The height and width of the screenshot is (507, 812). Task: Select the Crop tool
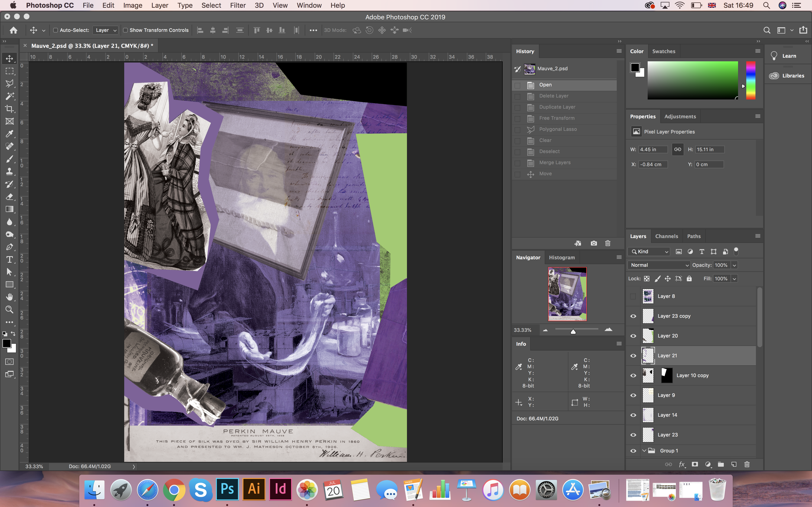pos(9,109)
